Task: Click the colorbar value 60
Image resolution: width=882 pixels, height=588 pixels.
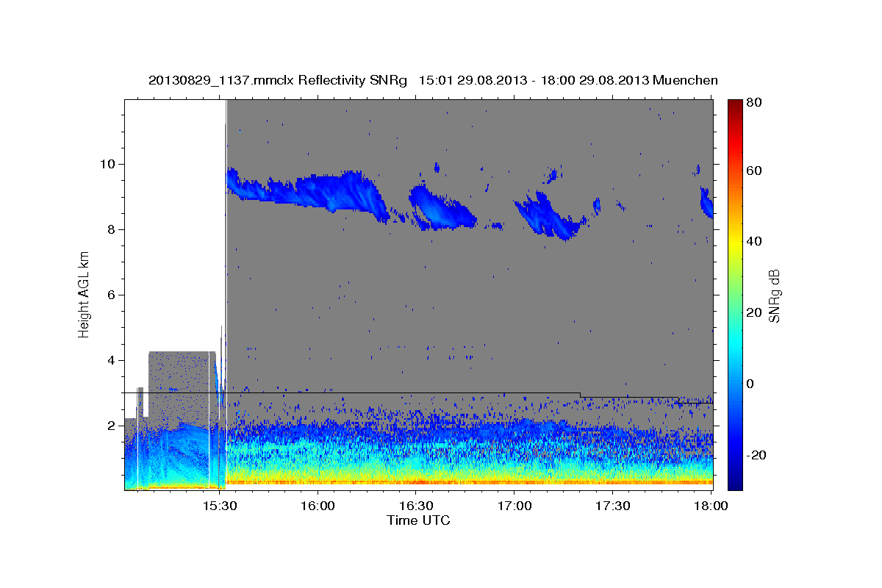Action: 753,171
